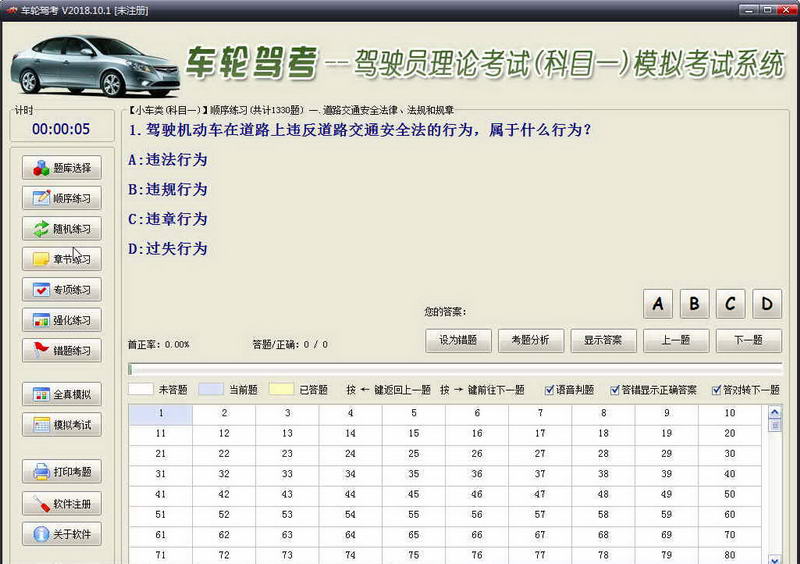Image resolution: width=800 pixels, height=564 pixels.
Task: Jump to question 55 in grid
Action: (414, 515)
